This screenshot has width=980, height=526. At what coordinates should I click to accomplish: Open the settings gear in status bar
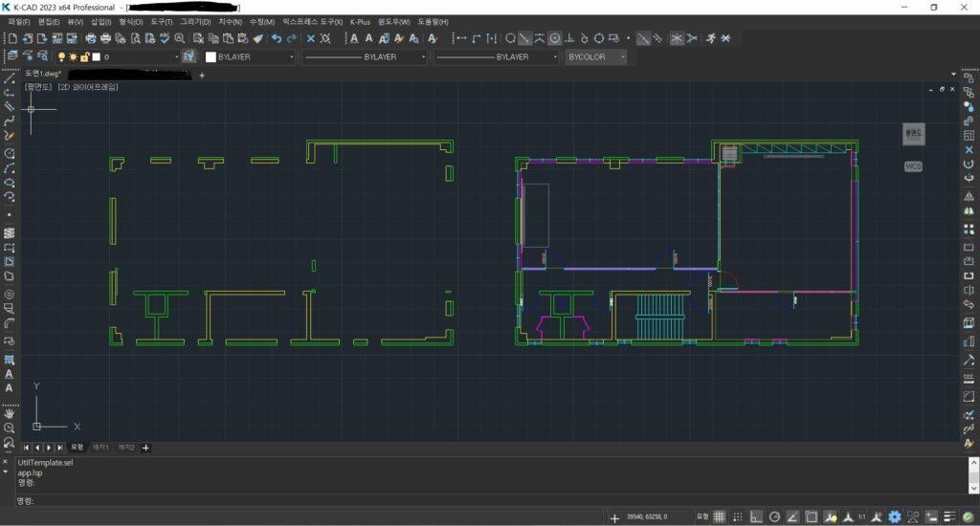point(895,516)
